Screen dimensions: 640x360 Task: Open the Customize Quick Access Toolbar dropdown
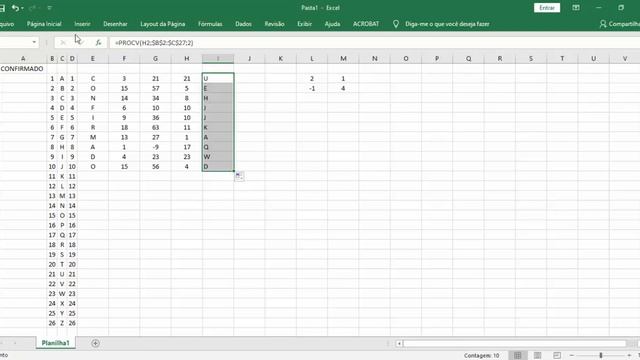coord(50,8)
